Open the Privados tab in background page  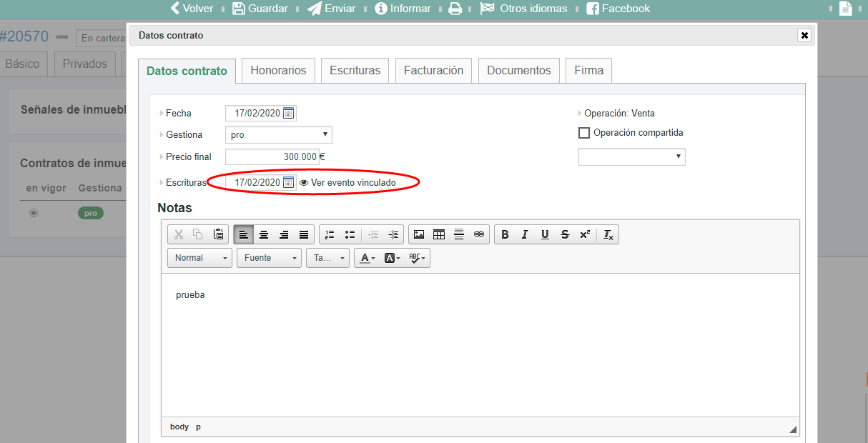tap(84, 64)
